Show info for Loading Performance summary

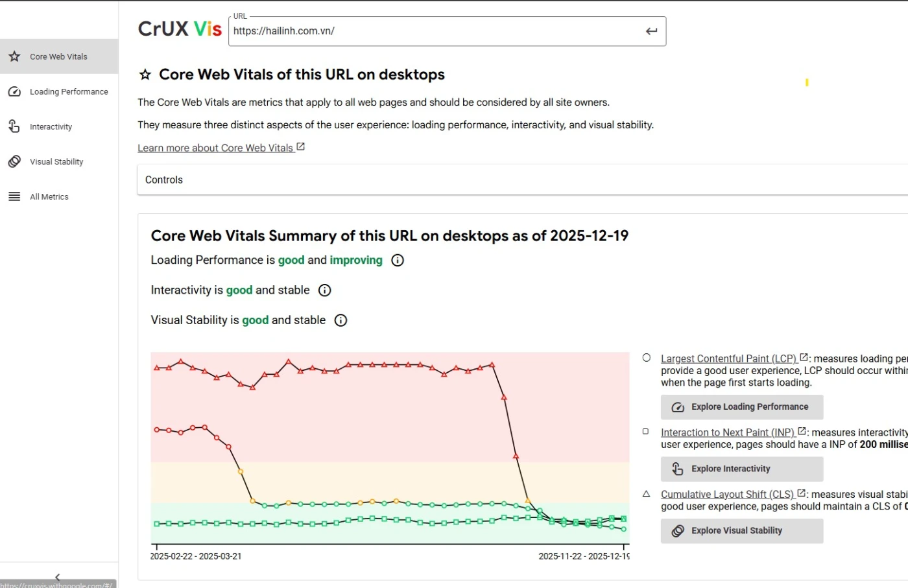point(398,260)
